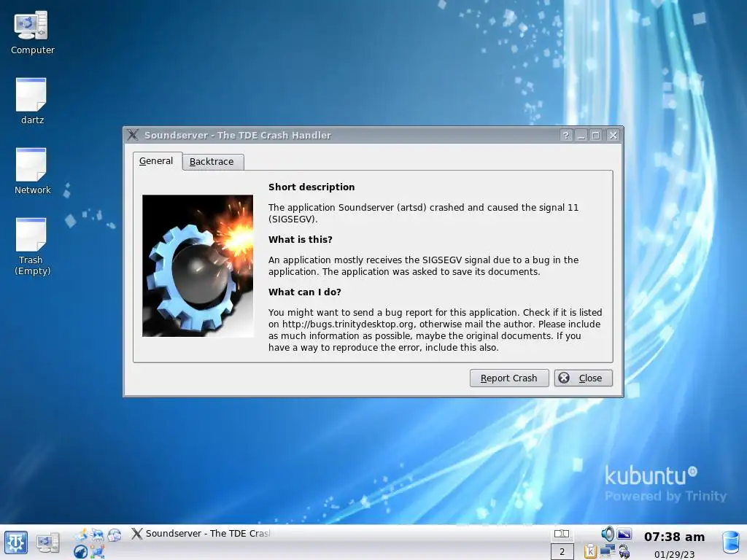Open the Computer desktop icon

(32, 32)
